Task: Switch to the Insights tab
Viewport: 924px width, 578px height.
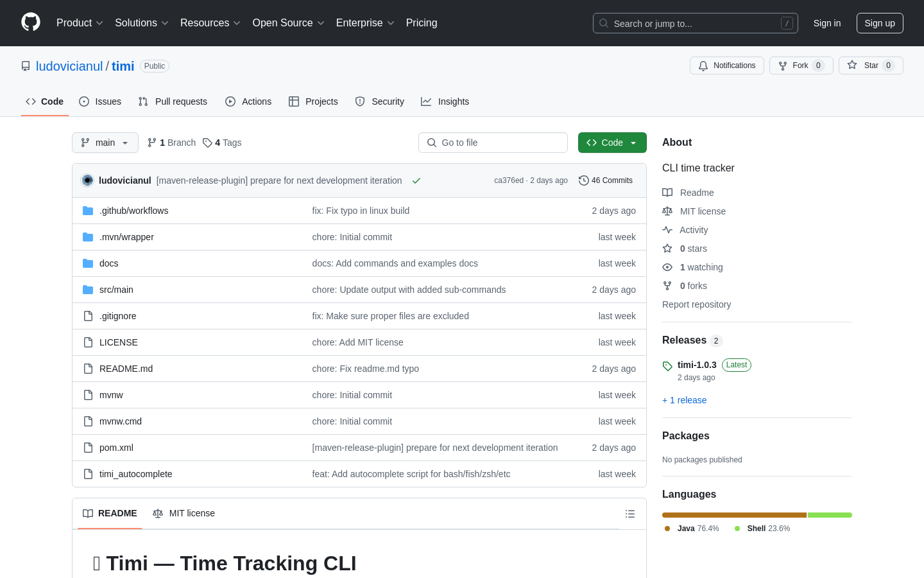Action: coord(445,101)
